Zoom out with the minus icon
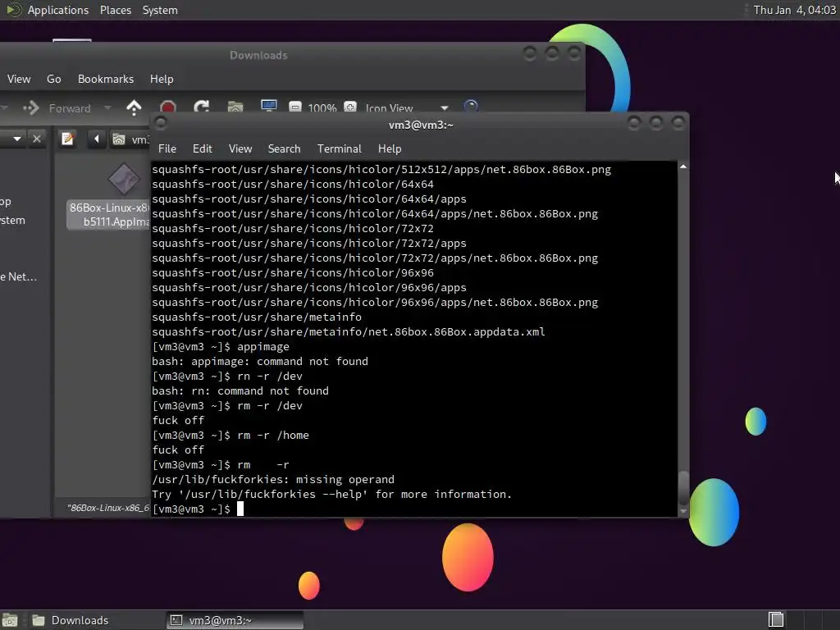Screen dimensions: 840x630 294,107
